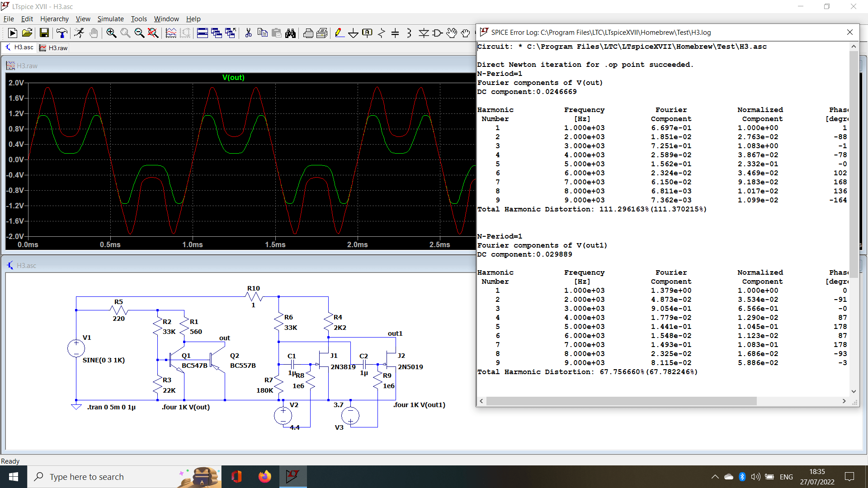
Task: Select the Draw Wire pencil tool
Action: click(x=340, y=33)
